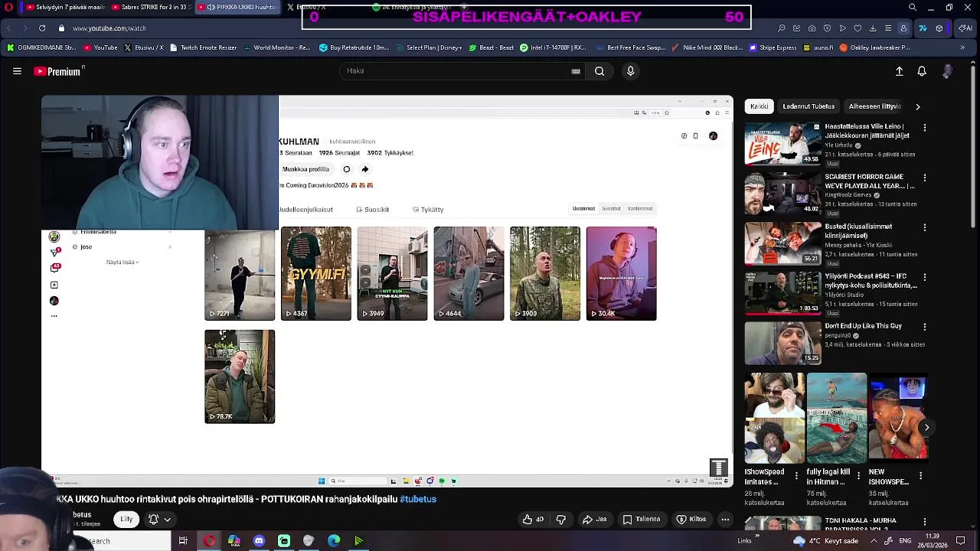Share the video via Jaa button
Viewport: 980px width, 551px height.
pyautogui.click(x=595, y=519)
